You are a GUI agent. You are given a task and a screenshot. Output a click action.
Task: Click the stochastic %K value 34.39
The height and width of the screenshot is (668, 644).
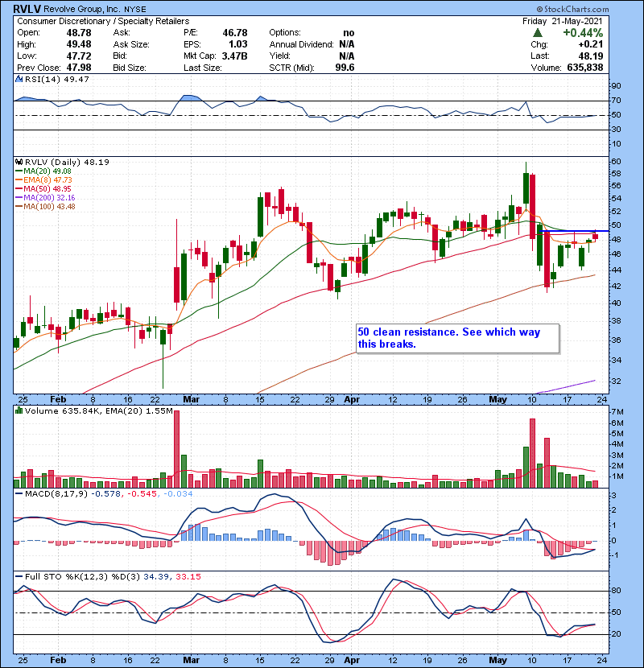tap(155, 577)
